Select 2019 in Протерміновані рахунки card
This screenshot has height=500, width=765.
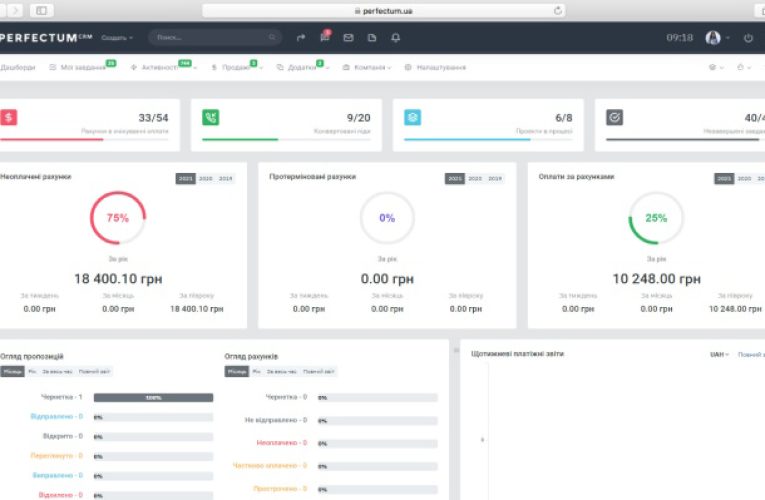[x=495, y=179]
